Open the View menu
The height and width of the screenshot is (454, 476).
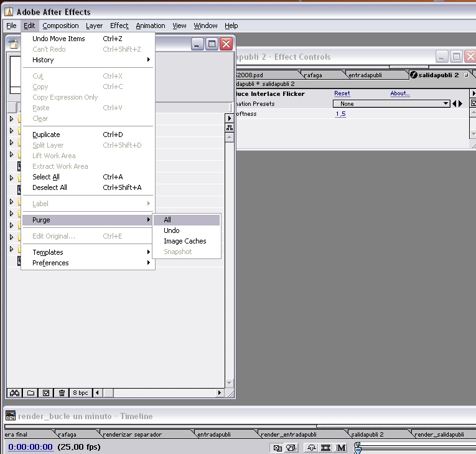point(179,26)
